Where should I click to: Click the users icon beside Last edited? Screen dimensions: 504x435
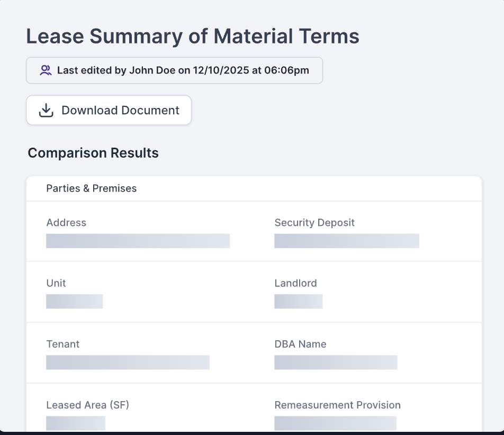pyautogui.click(x=46, y=70)
